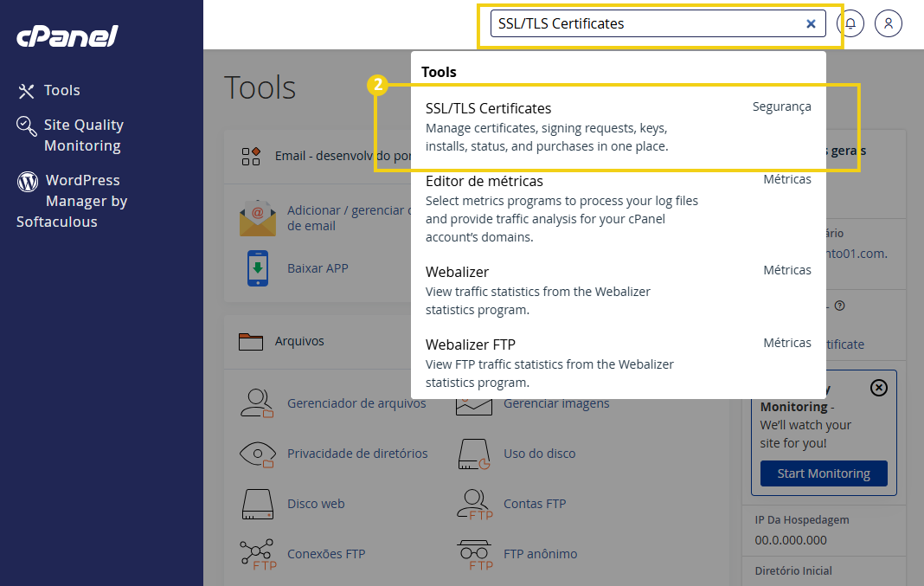The image size is (924, 586).
Task: Open Disco web
Action: 316,504
